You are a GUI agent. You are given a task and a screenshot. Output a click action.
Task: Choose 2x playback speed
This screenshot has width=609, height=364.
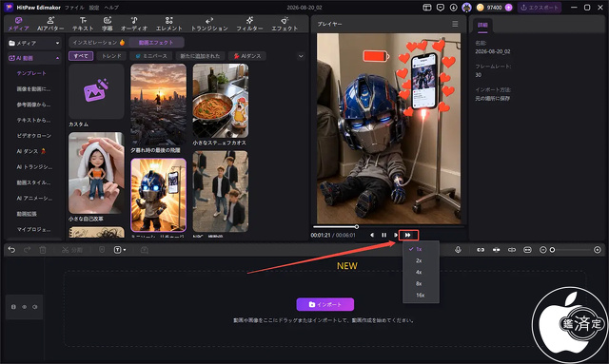(421, 260)
